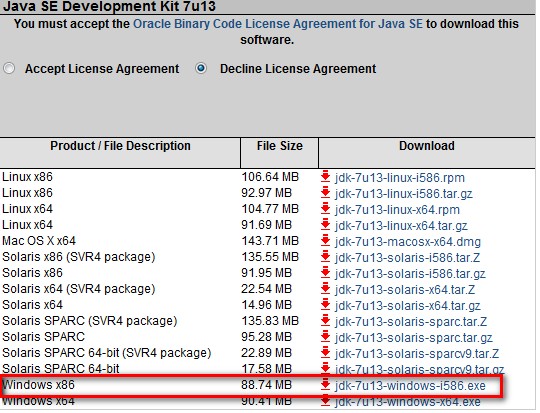Viewport: 540px width, 413px height.
Task: Click the Java SE Development Kit 7u13 heading
Action: (x=109, y=6)
